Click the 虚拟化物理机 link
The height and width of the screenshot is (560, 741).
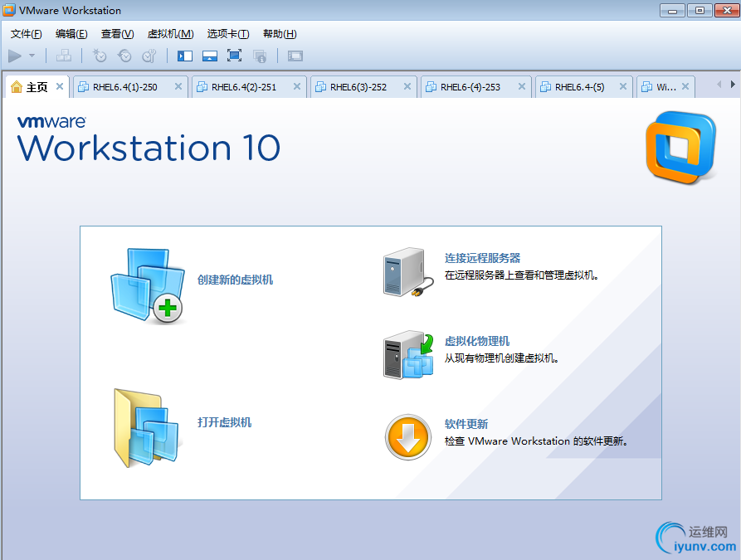click(477, 341)
